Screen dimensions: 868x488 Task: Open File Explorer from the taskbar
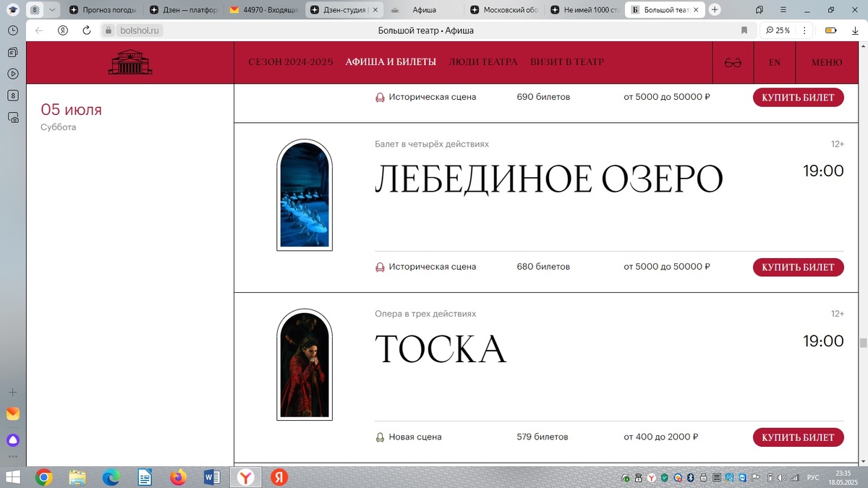point(77,477)
